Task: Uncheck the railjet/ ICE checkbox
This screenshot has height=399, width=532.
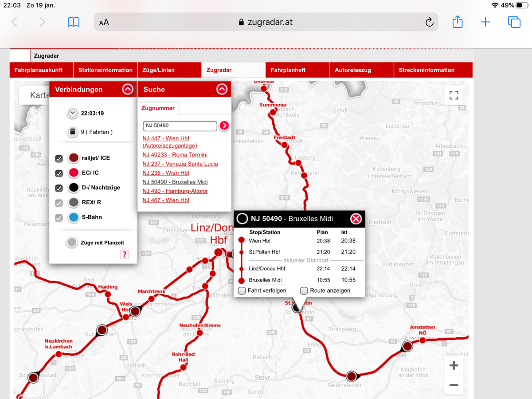Action: (59, 158)
